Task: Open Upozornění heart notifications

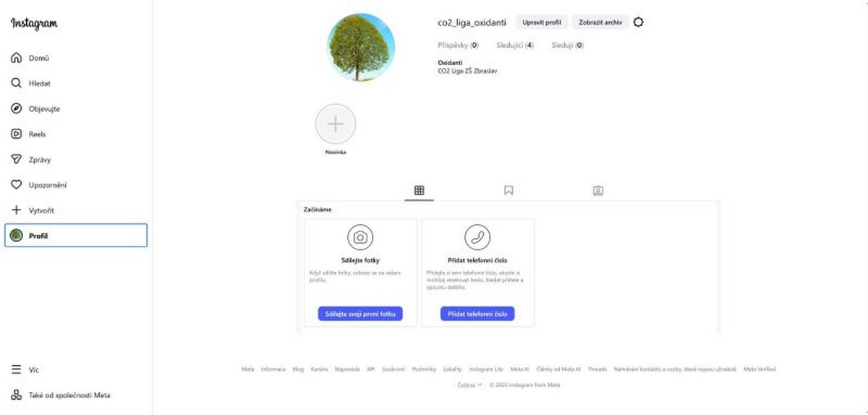Action: [17, 185]
